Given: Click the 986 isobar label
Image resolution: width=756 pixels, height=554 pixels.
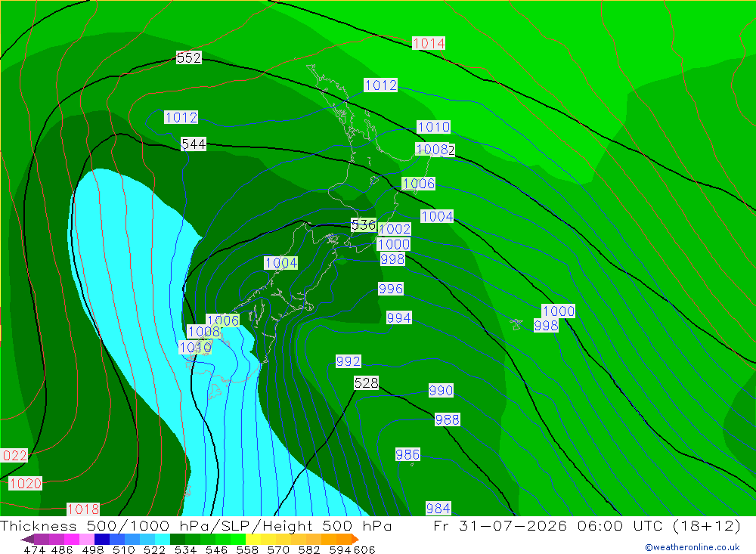Looking at the screenshot, I should pos(407,455).
